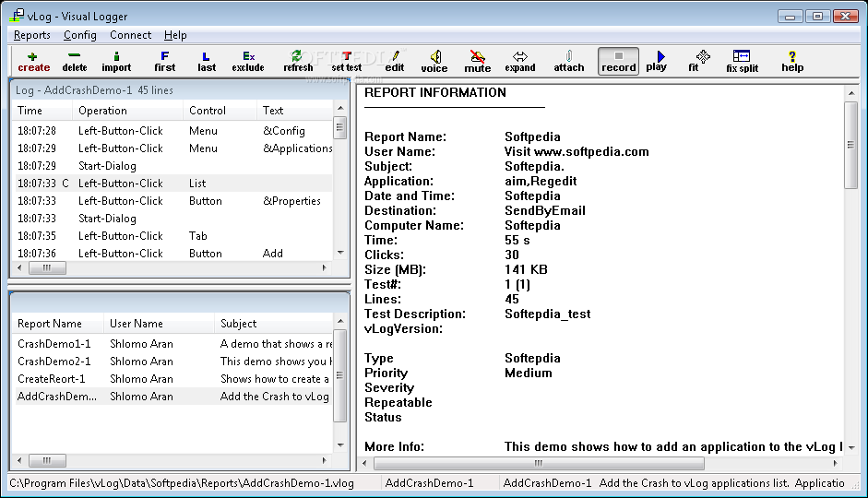Click the help question mark icon

792,62
